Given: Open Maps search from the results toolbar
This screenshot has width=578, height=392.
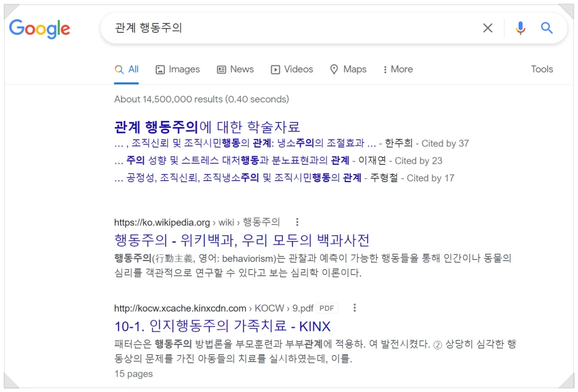Looking at the screenshot, I should [x=348, y=69].
